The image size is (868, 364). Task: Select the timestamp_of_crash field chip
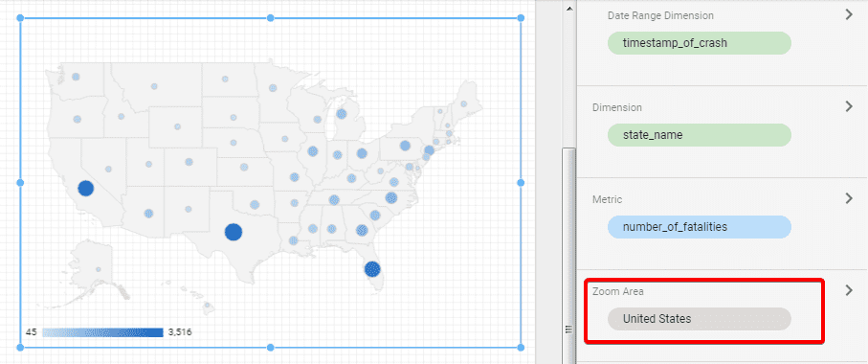pyautogui.click(x=700, y=43)
